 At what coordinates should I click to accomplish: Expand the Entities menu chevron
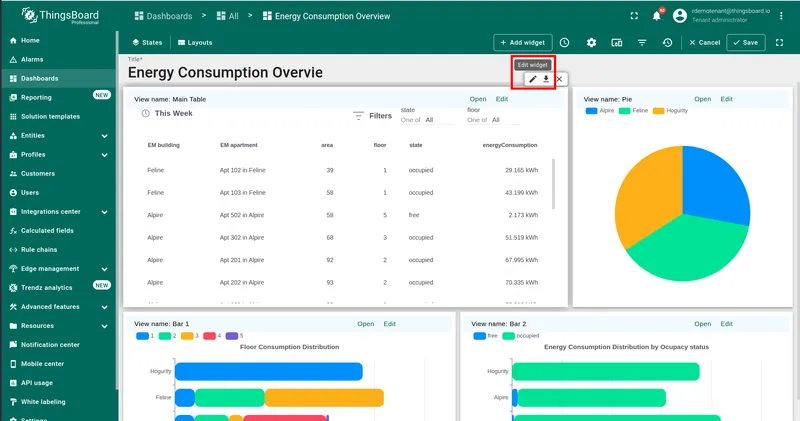click(105, 136)
